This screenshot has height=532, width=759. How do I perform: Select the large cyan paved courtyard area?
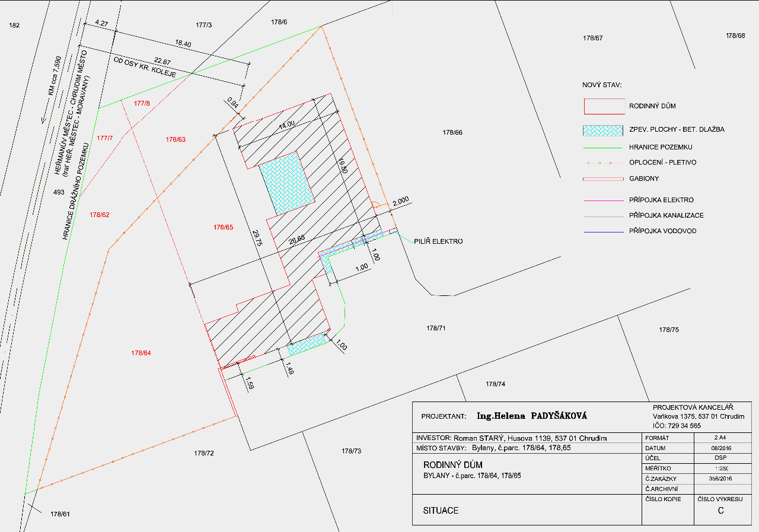tap(287, 183)
